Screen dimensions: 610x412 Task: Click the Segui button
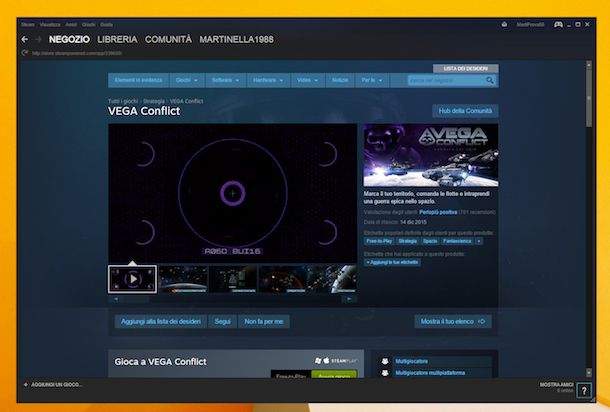pos(223,321)
